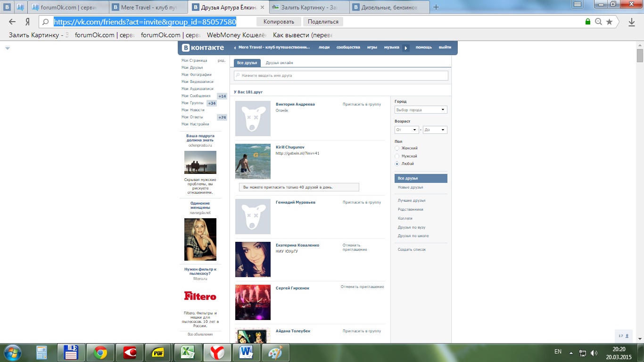This screenshot has height=362, width=644.
Task: Open Paint from the taskbar
Action: (x=276, y=353)
